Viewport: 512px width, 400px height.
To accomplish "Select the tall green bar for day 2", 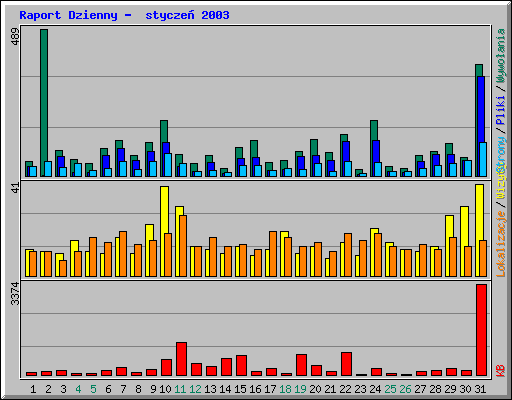I will click(44, 103).
